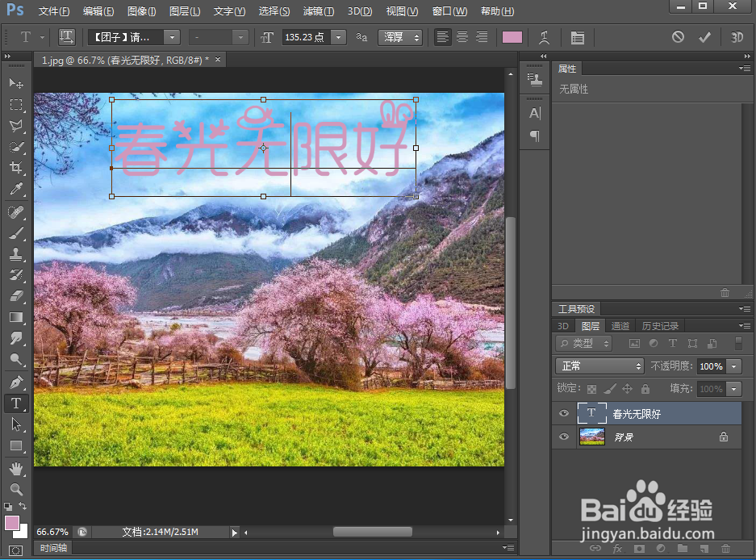Image resolution: width=756 pixels, height=560 pixels.
Task: Create a new group folder button
Action: point(682,549)
